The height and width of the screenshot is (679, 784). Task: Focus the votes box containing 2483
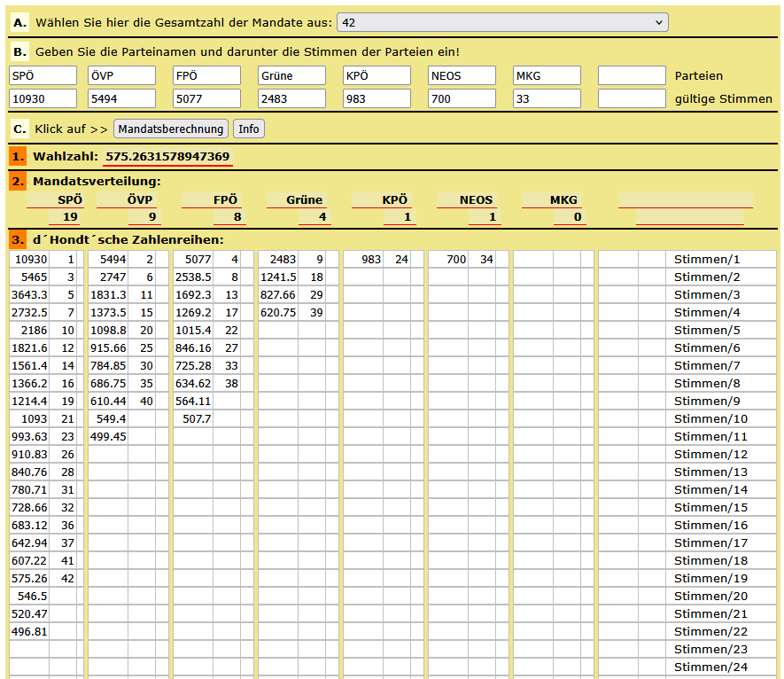pyautogui.click(x=291, y=99)
